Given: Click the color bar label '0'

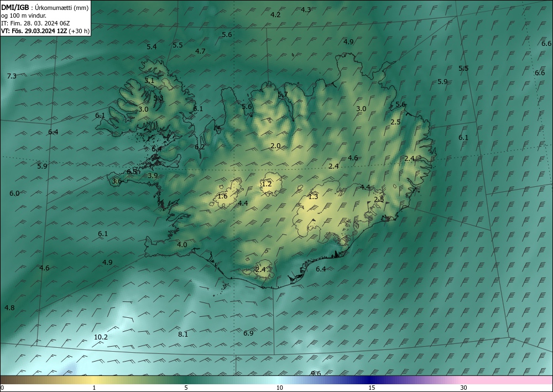Looking at the screenshot, I should [2, 388].
